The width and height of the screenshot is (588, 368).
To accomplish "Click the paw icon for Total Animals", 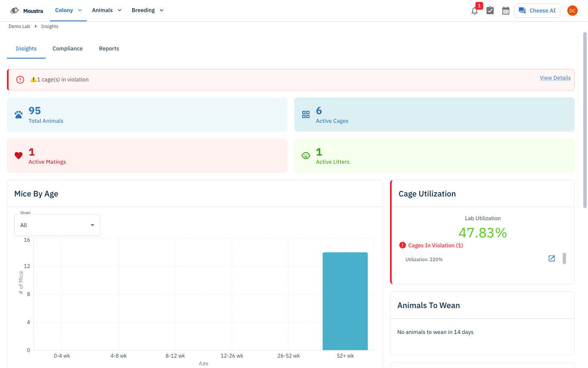I will (19, 115).
